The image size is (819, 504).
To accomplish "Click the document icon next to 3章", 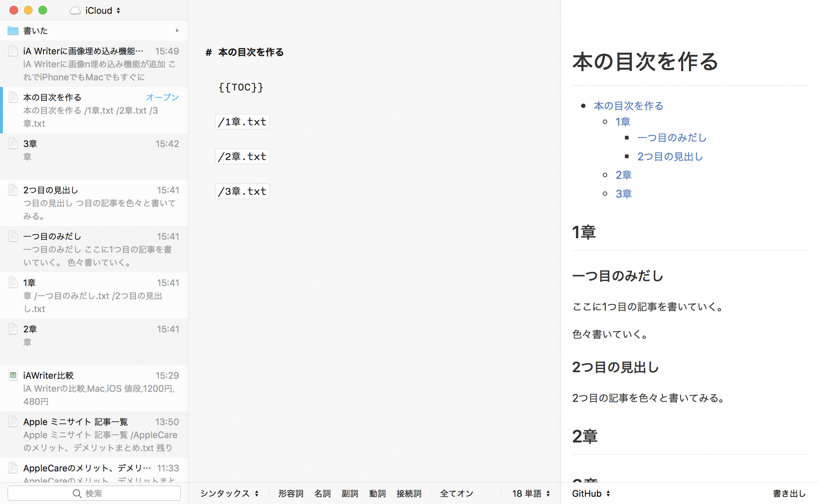I will click(x=13, y=144).
